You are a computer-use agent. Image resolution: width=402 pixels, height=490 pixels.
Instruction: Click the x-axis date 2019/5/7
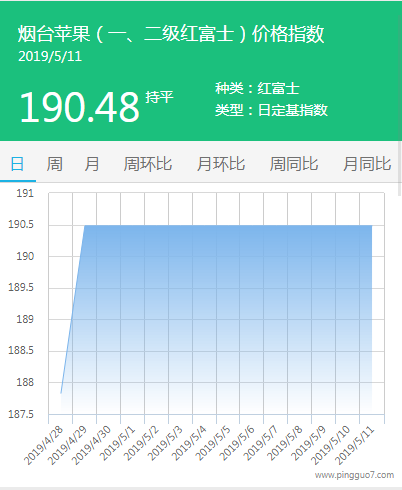[x=261, y=443]
